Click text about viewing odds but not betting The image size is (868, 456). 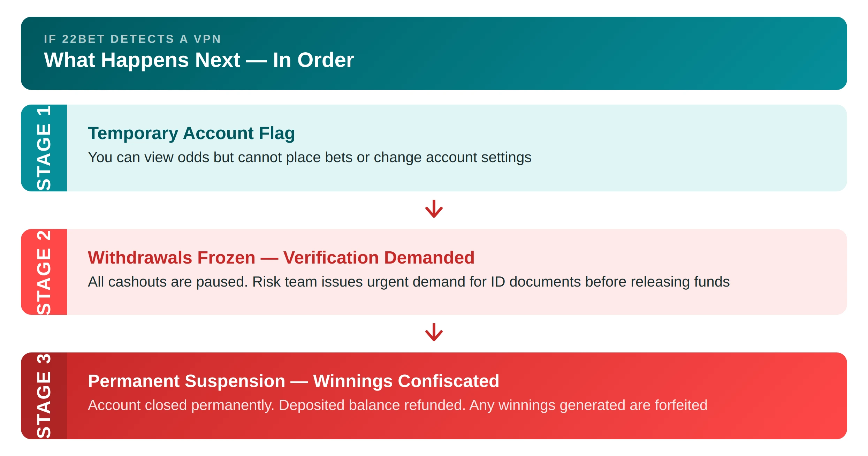310,158
